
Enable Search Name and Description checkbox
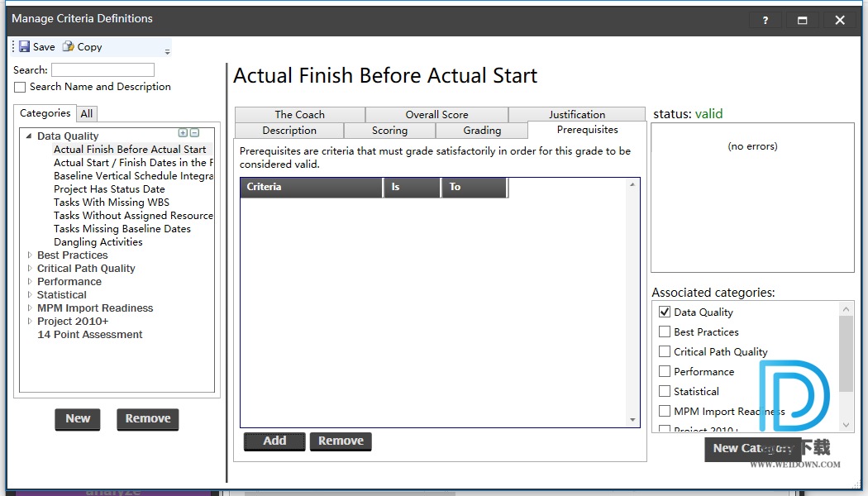point(20,87)
